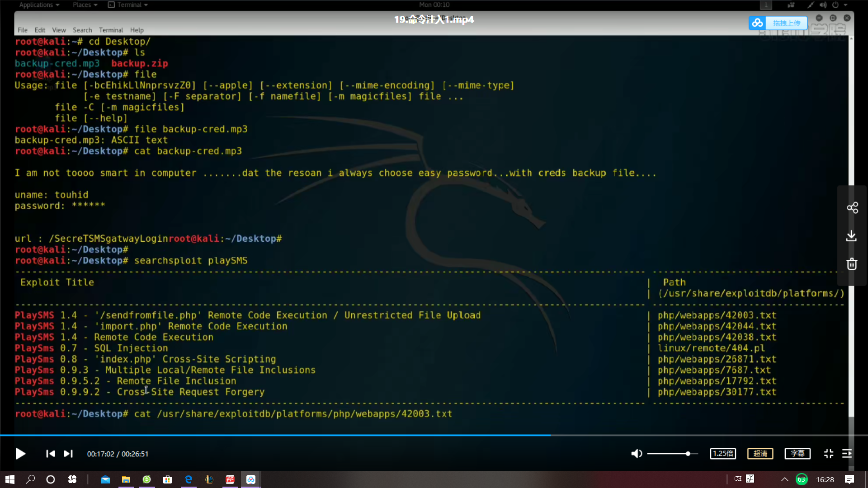
Task: Open the terminal Help menu
Action: [137, 30]
